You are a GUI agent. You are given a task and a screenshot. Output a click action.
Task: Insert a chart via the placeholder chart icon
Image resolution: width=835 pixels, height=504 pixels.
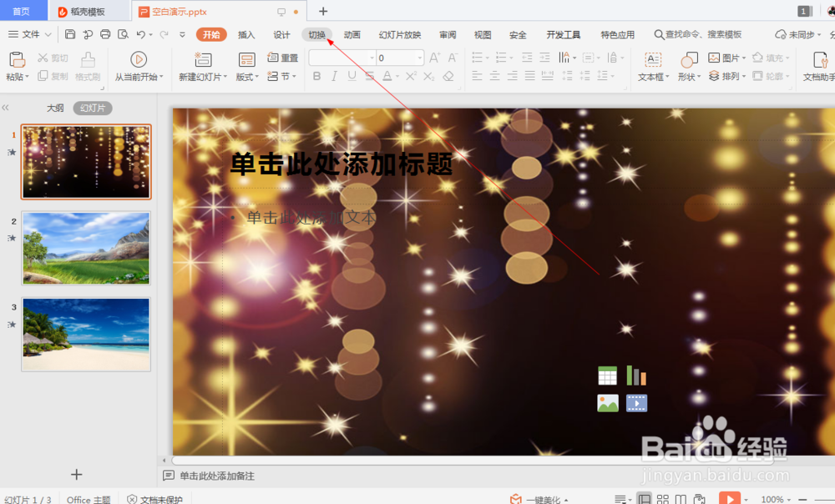click(x=636, y=375)
